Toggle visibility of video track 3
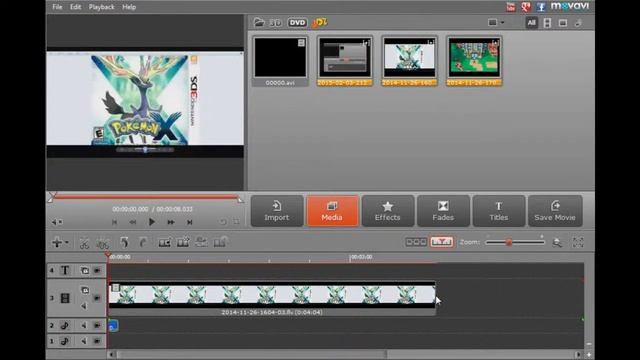 (97, 298)
